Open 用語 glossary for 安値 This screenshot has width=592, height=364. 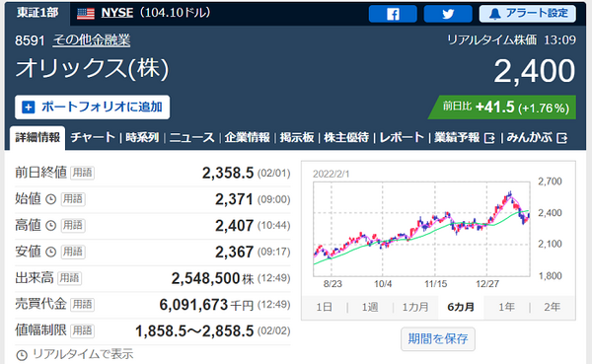tap(72, 252)
